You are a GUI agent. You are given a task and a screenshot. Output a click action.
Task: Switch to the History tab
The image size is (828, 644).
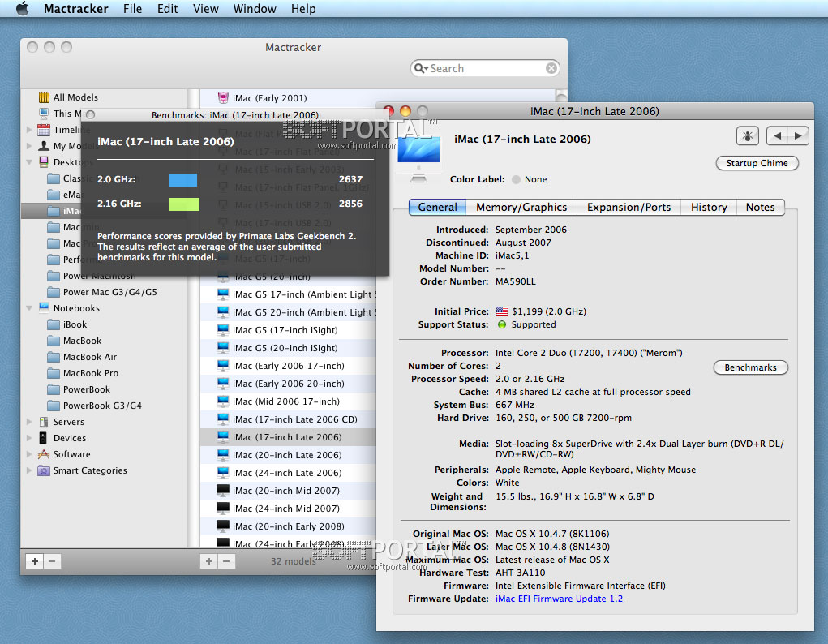click(709, 207)
